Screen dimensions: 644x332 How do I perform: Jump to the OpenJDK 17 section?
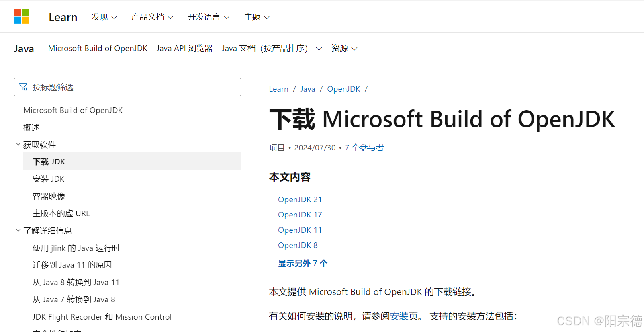point(300,215)
